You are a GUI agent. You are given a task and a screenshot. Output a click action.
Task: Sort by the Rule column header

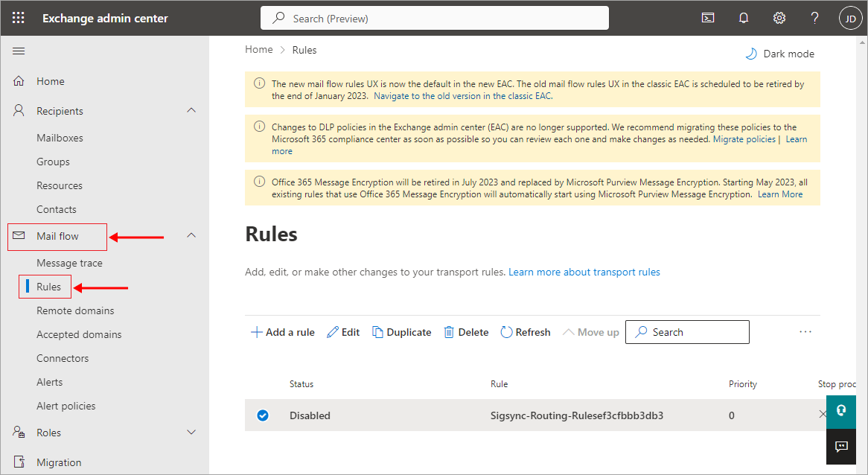point(499,383)
